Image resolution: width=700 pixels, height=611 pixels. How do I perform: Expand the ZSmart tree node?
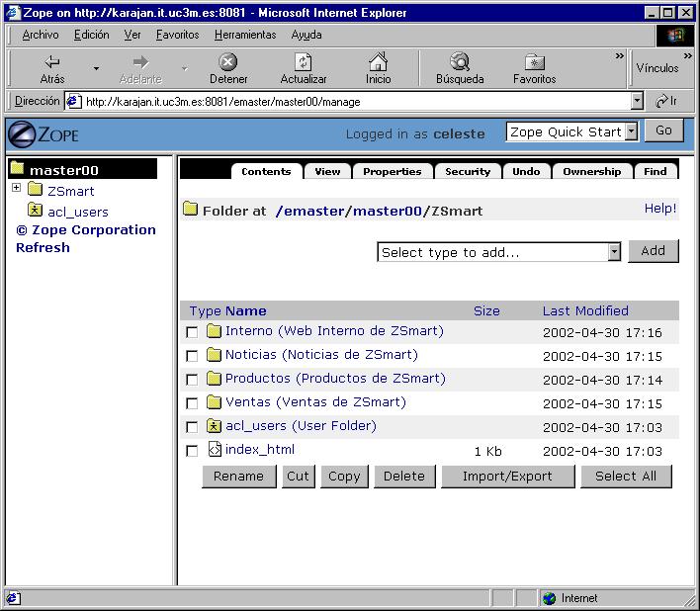click(x=16, y=189)
